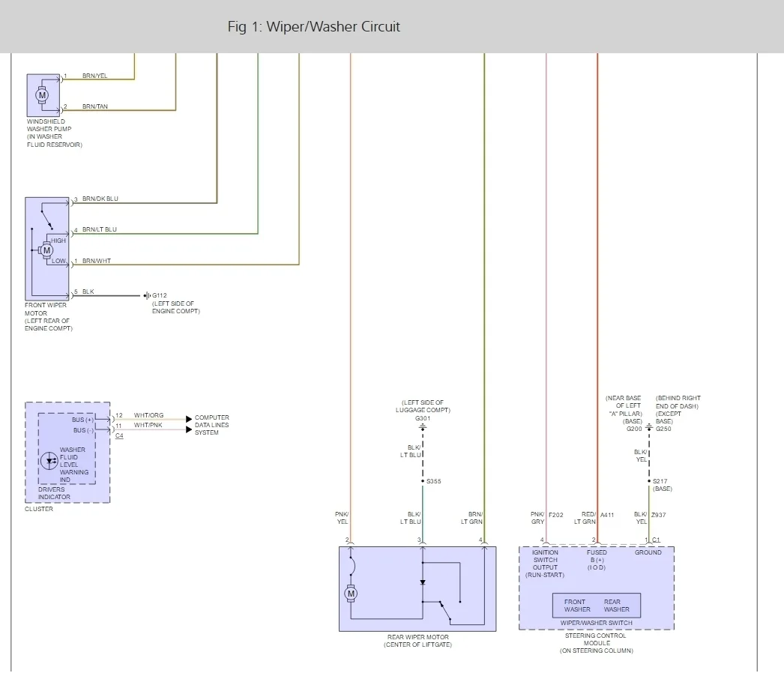Select the PNK/GRY wire label

[x=537, y=518]
